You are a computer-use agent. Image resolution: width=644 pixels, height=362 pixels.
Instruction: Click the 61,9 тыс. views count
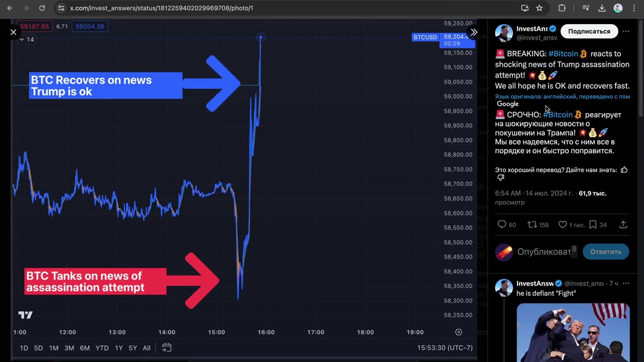(592, 193)
